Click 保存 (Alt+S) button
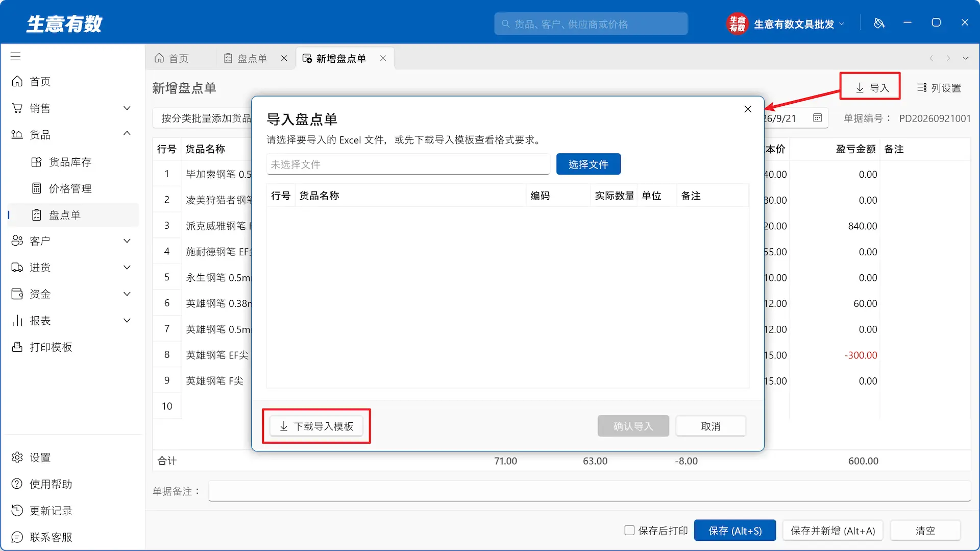Image resolution: width=980 pixels, height=551 pixels. 735,531
